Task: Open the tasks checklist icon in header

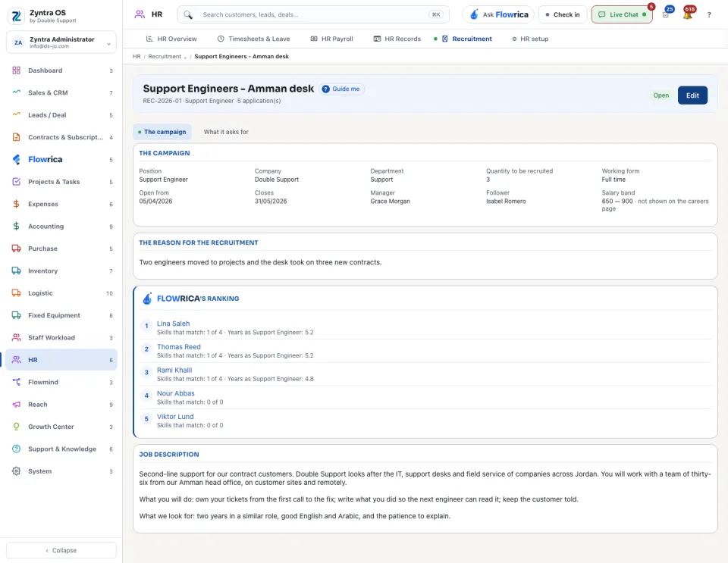Action: [x=666, y=15]
